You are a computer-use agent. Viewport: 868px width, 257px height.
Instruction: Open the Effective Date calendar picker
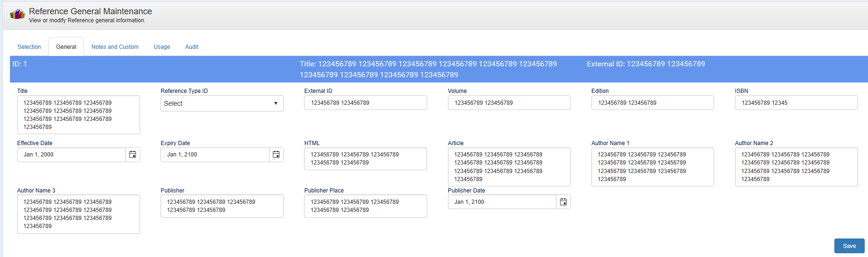point(133,155)
